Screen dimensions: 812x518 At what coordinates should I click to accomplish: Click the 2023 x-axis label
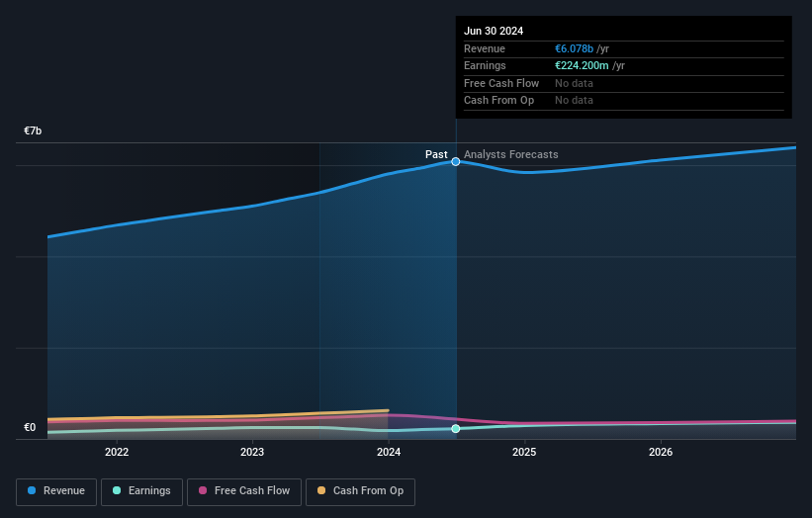(x=252, y=453)
